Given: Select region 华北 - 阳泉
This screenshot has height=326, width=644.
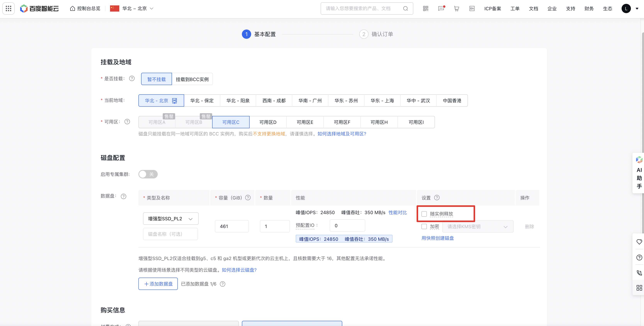Looking at the screenshot, I should (x=238, y=101).
